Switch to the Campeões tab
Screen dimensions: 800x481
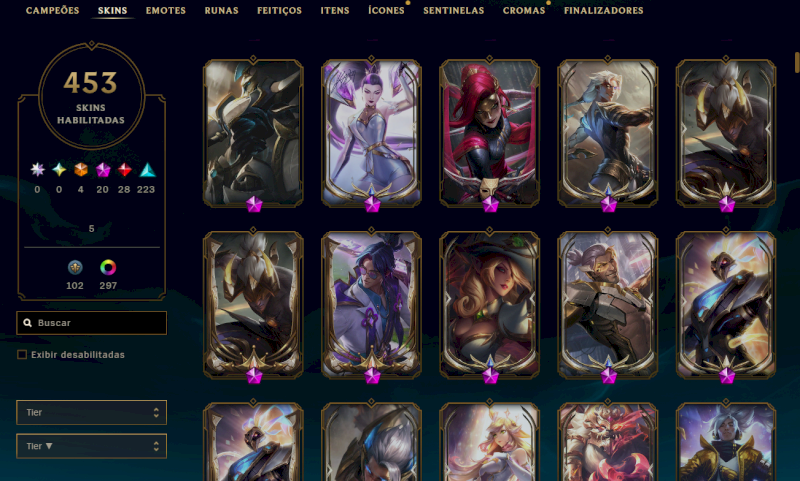pos(53,10)
